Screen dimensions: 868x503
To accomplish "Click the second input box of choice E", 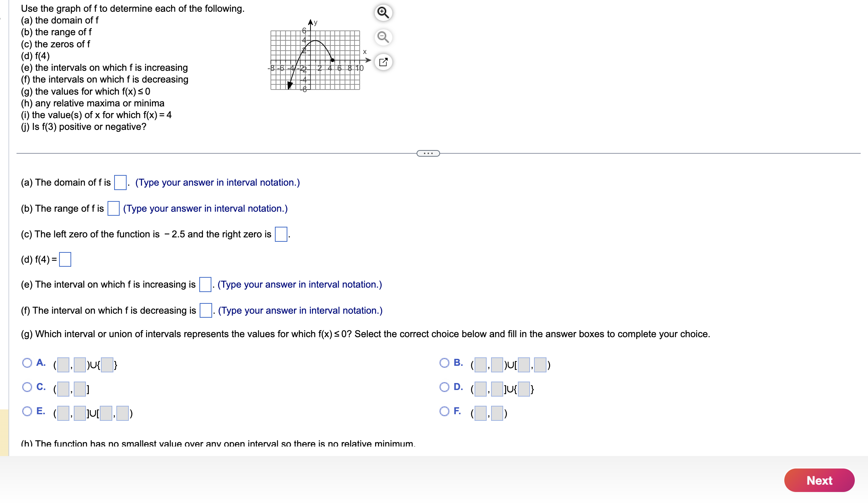I will [80, 413].
